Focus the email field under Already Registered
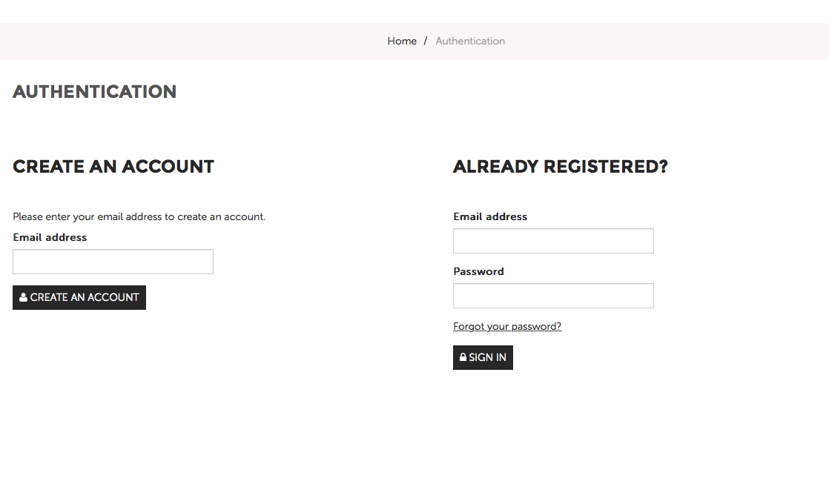 pos(553,241)
